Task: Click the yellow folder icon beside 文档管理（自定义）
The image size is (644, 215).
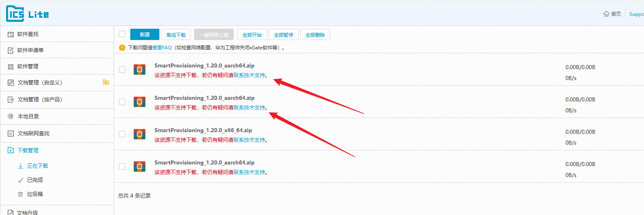Action: pyautogui.click(x=106, y=82)
